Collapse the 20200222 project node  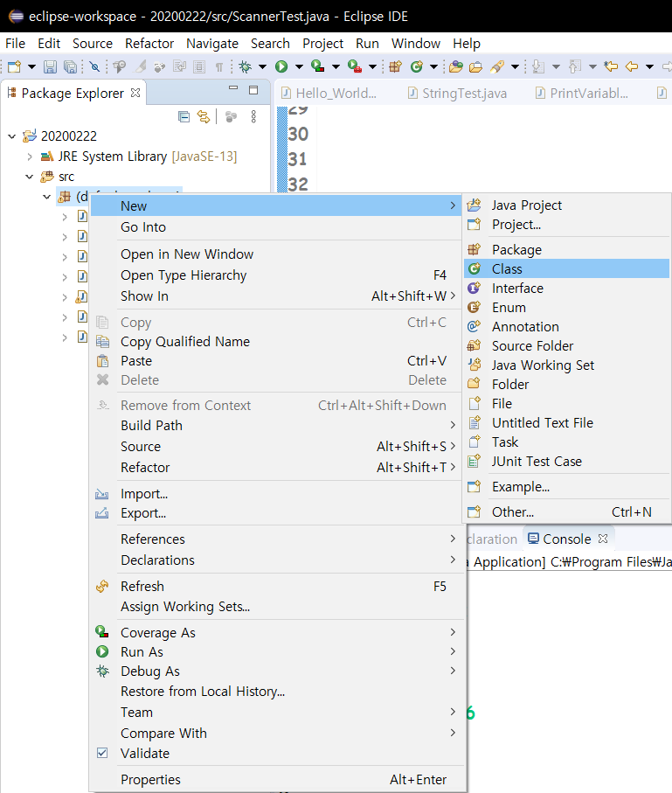coord(12,136)
